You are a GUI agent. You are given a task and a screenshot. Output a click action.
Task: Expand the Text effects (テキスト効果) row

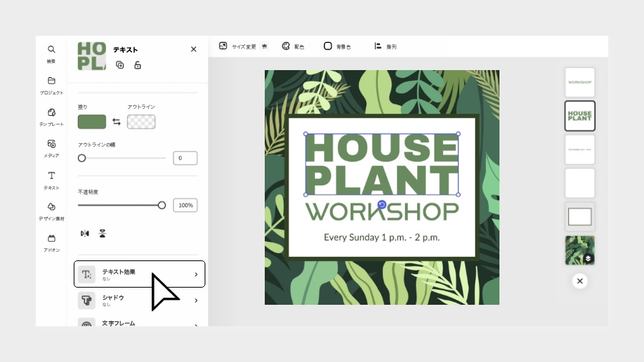click(140, 274)
